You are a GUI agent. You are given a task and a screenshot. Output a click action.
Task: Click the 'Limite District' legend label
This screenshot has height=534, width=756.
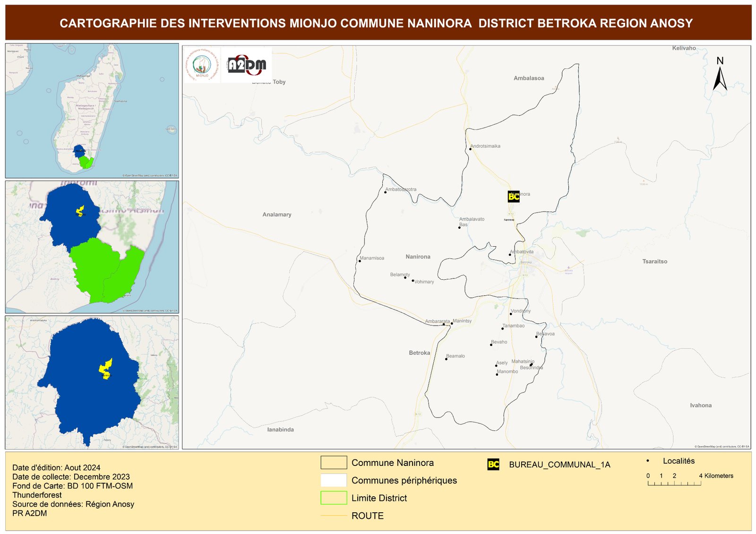(x=379, y=498)
